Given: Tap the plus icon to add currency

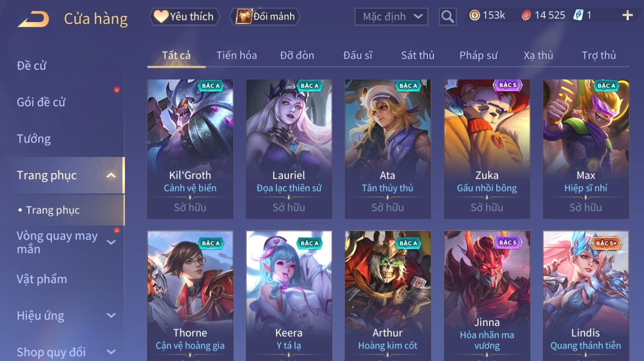Looking at the screenshot, I should click(627, 16).
